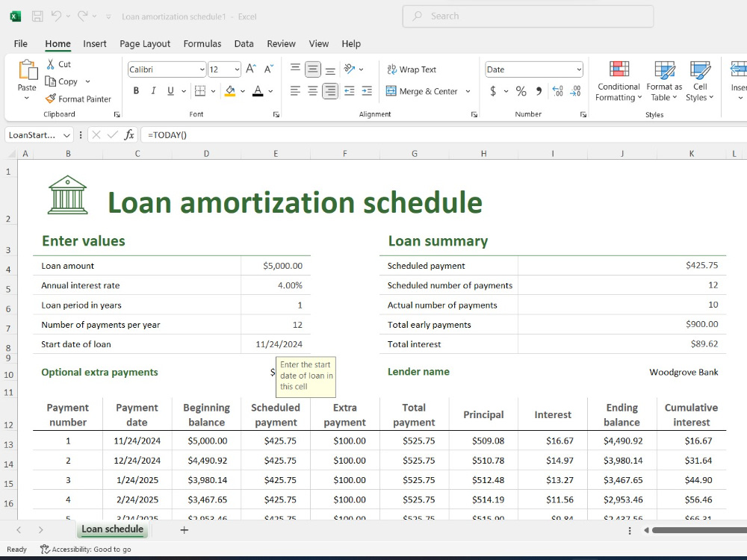The width and height of the screenshot is (747, 560).
Task: Select loan amount cell $5,000.00
Action: click(x=276, y=266)
